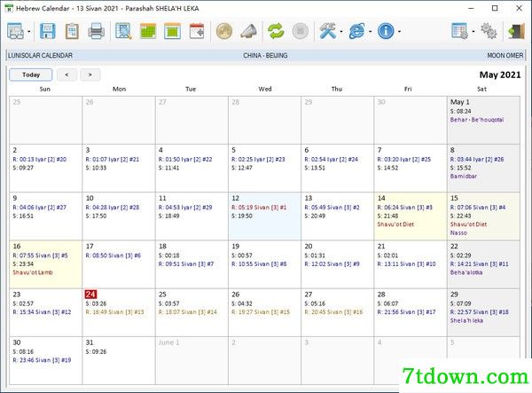Viewport: 532px width, 393px height.
Task: Click R: 12:02 Sivan [3] #9 entry
Action: [332, 264]
